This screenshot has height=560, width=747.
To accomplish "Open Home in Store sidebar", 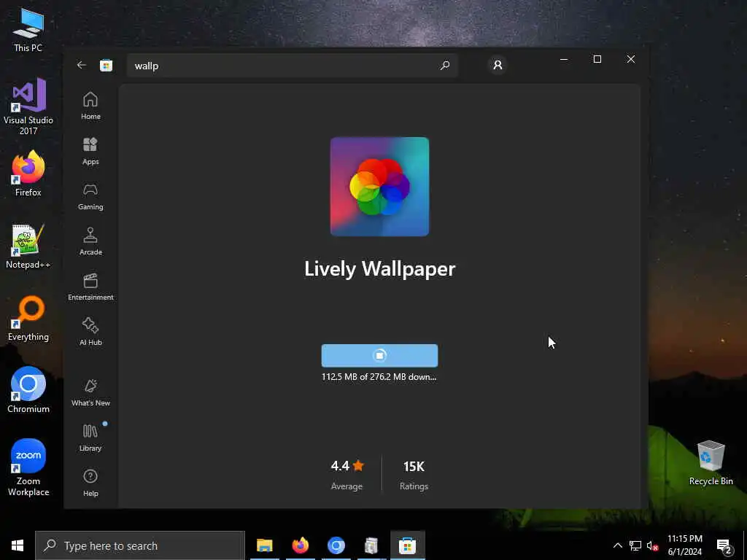I will pyautogui.click(x=90, y=106).
